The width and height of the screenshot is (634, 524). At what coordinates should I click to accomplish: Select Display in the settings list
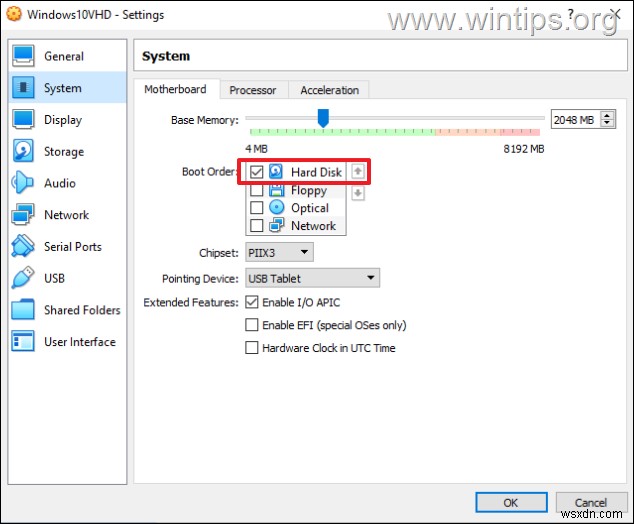[68, 119]
